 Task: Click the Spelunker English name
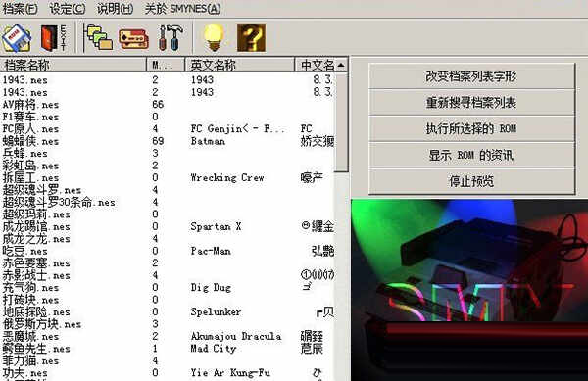[216, 311]
